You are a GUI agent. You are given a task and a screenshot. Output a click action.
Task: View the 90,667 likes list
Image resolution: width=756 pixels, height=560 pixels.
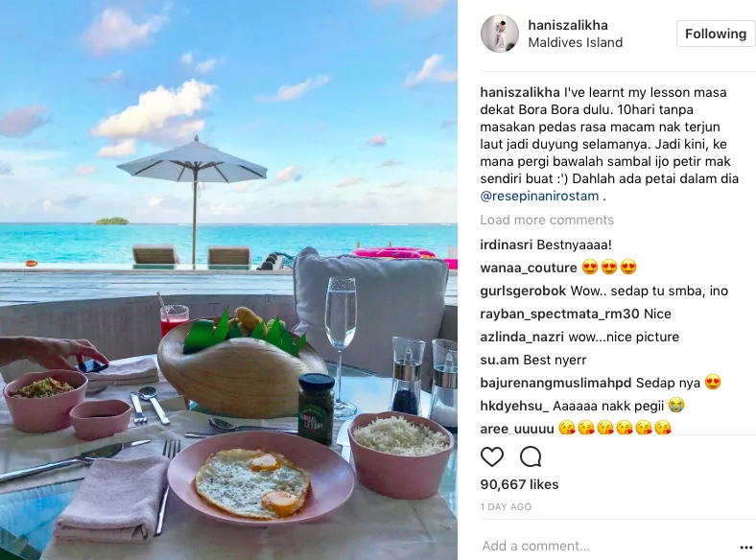coord(519,484)
